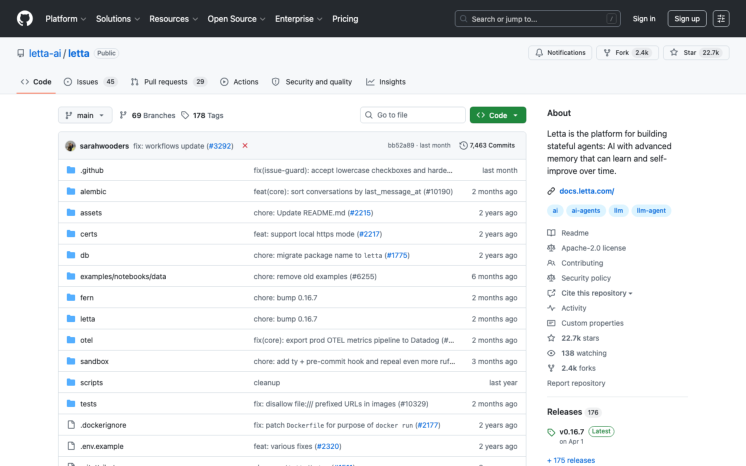Image resolution: width=746 pixels, height=466 pixels.
Task: Click the GitHub logo icon
Action: click(x=25, y=19)
